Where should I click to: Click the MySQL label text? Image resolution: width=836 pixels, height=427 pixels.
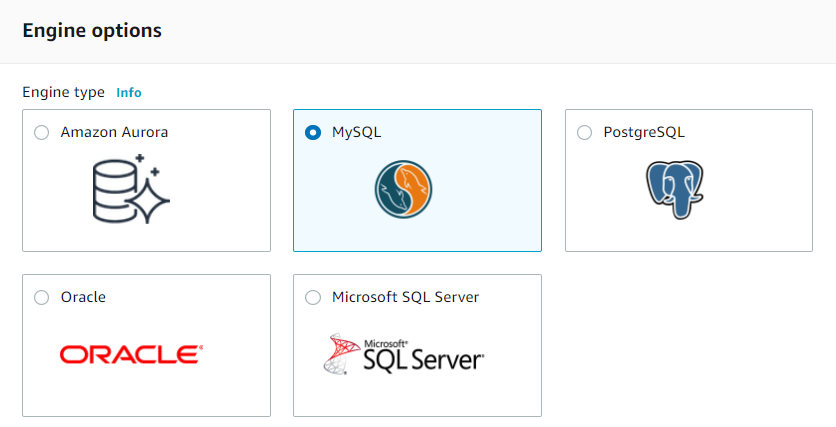coord(357,132)
